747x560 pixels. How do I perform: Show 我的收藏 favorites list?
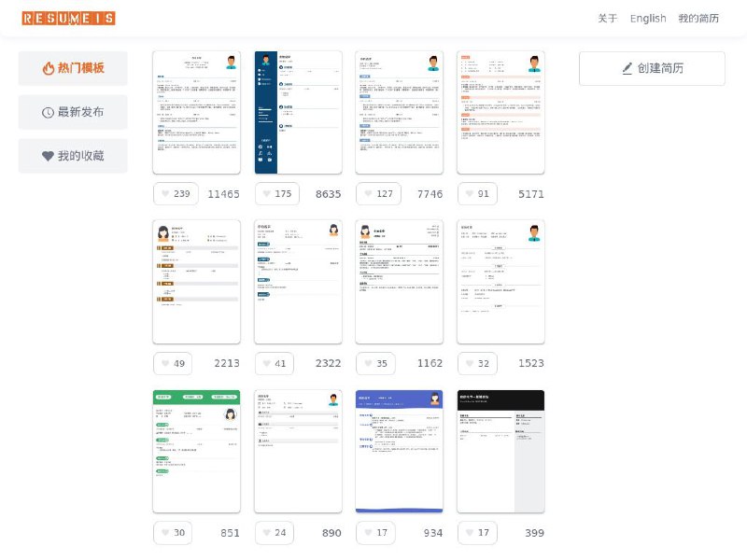[x=73, y=156]
